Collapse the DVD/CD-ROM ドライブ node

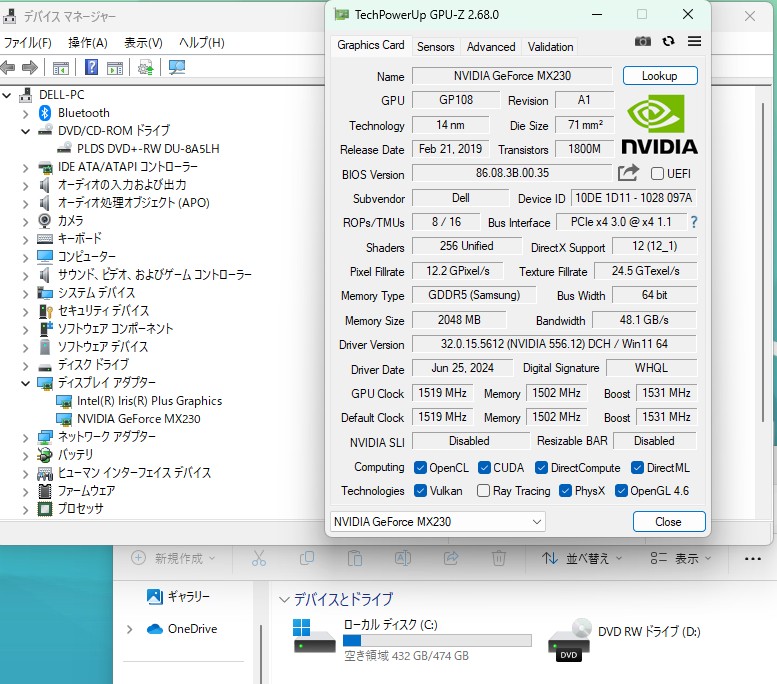click(x=25, y=131)
